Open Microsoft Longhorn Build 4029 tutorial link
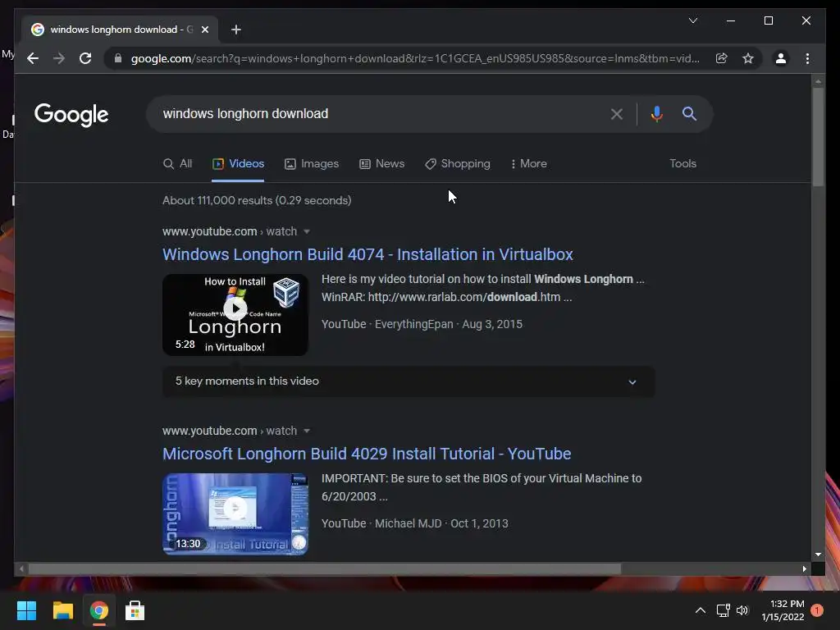840x630 pixels. pos(367,454)
